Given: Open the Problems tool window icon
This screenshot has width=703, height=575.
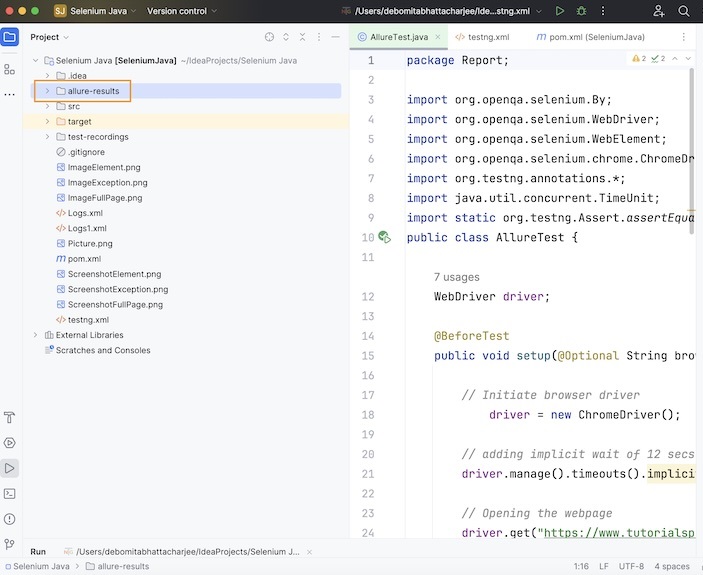Looking at the screenshot, I should click(10, 519).
